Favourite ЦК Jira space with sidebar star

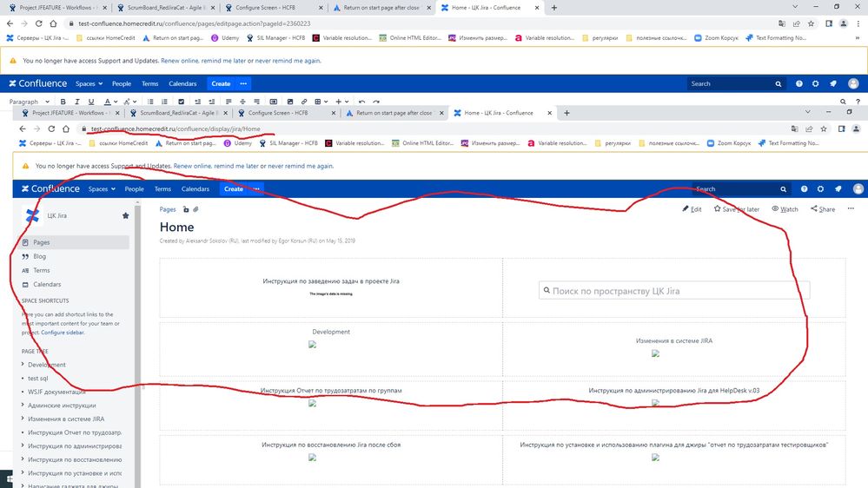pos(126,216)
